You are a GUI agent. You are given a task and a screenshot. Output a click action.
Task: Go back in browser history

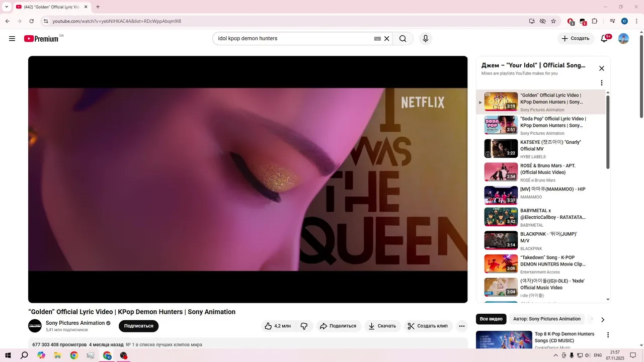tap(7, 21)
